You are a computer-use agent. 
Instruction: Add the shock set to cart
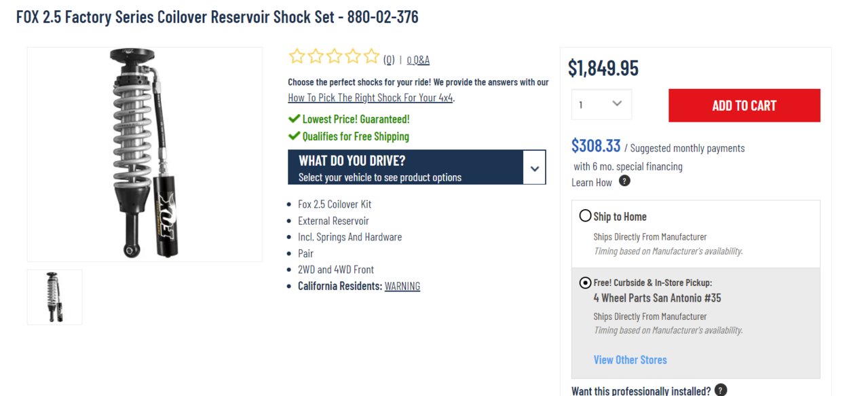744,105
